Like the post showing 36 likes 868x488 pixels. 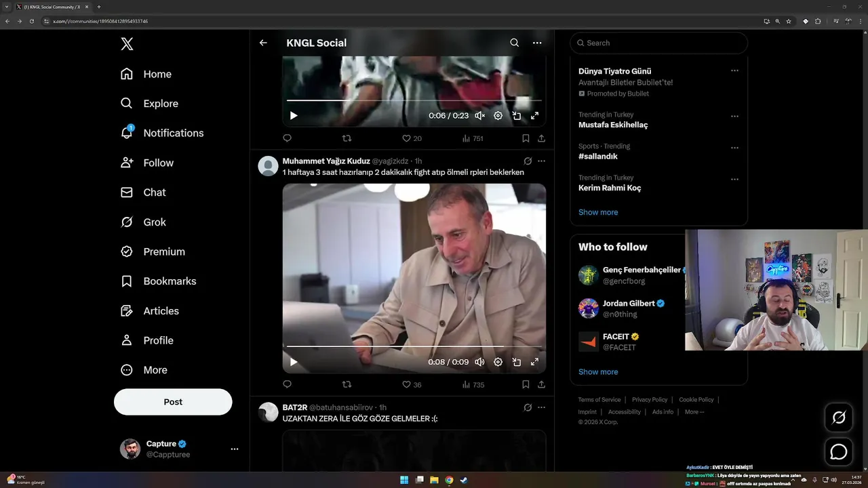[412, 384]
